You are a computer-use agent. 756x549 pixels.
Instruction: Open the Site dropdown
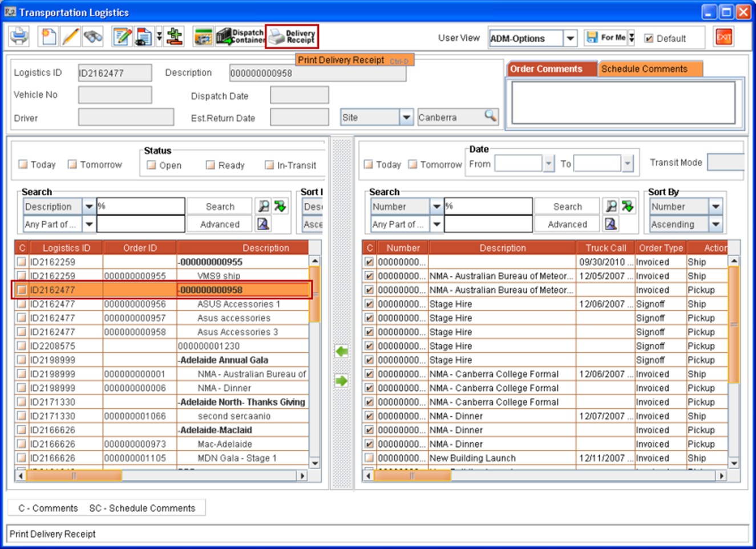click(x=406, y=117)
